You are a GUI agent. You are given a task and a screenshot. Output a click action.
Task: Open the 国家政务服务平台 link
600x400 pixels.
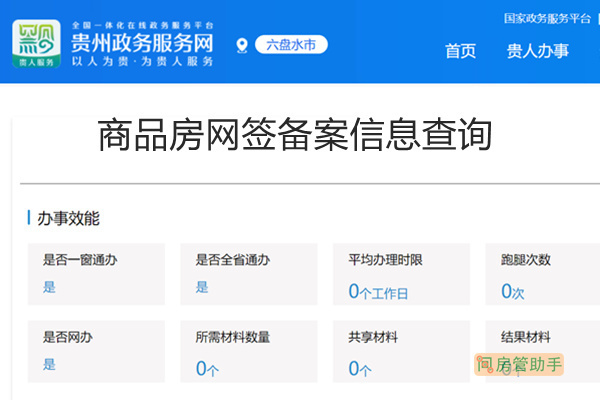pos(547,18)
